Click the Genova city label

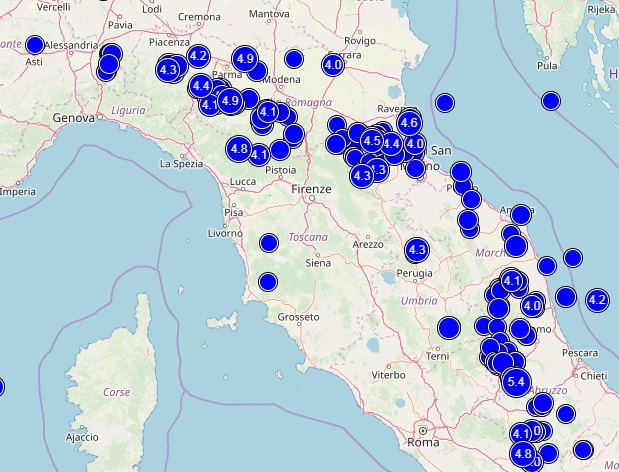click(x=74, y=118)
